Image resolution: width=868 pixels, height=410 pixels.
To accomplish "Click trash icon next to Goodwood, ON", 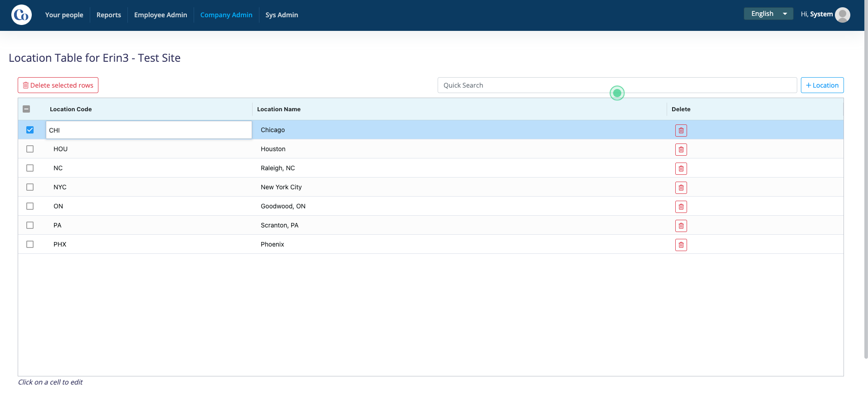I will [681, 207].
